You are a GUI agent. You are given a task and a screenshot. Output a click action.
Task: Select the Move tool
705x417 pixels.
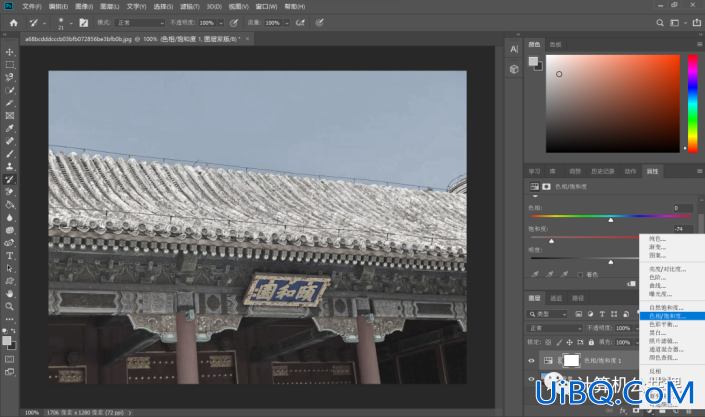(9, 52)
